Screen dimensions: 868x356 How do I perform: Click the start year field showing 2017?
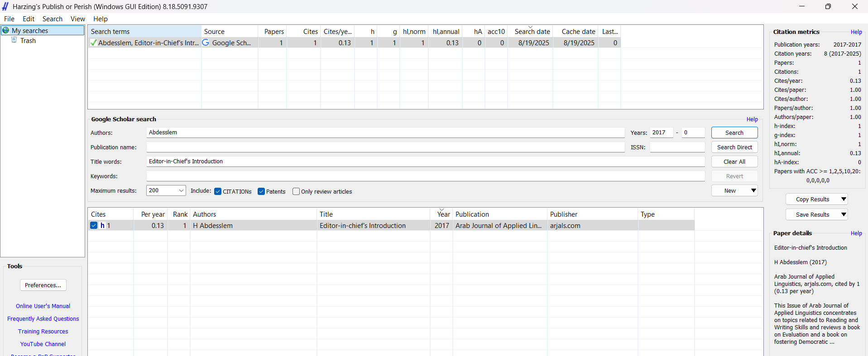[661, 133]
